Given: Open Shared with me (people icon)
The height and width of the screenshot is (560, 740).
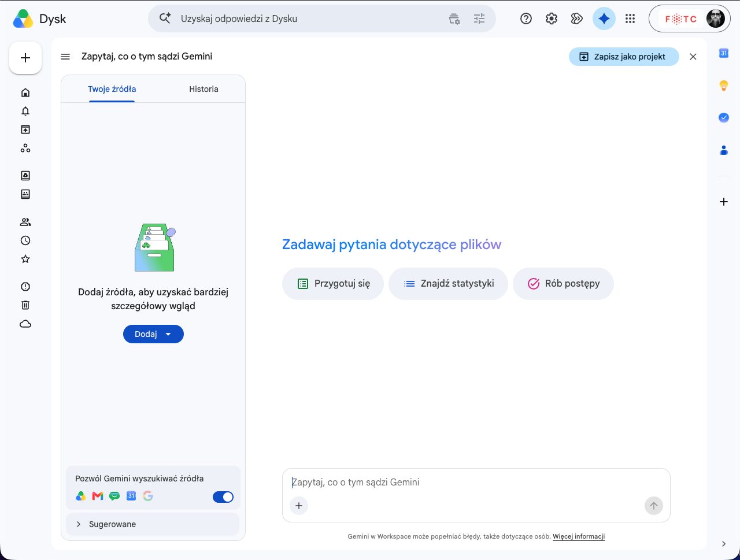Looking at the screenshot, I should tap(25, 222).
